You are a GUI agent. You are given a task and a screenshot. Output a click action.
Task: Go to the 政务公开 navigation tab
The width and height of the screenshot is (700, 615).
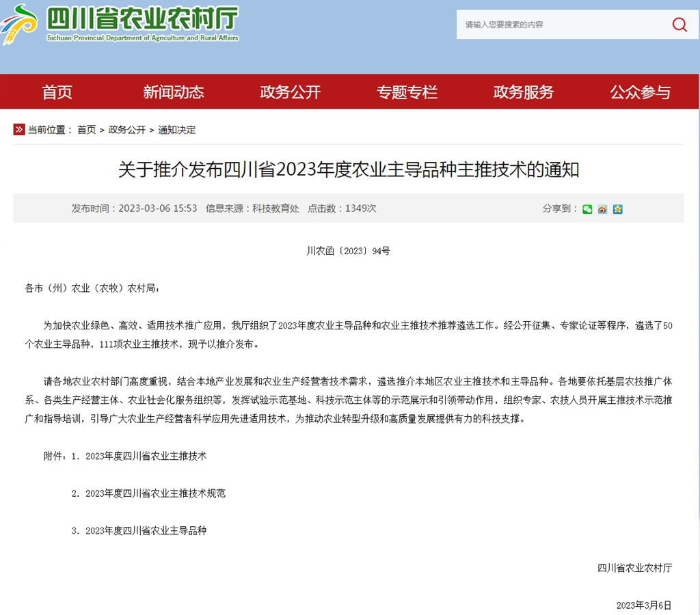290,92
